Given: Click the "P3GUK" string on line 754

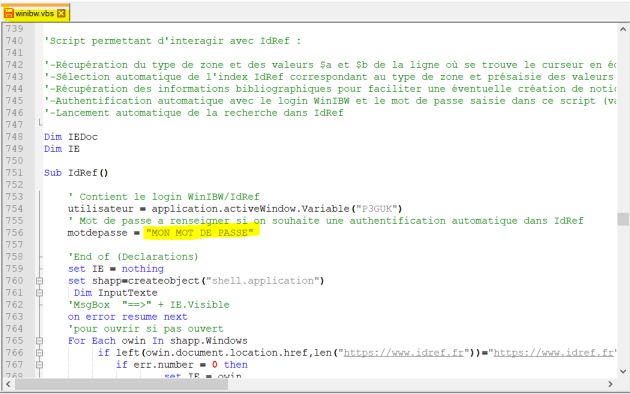Looking at the screenshot, I should point(377,209).
